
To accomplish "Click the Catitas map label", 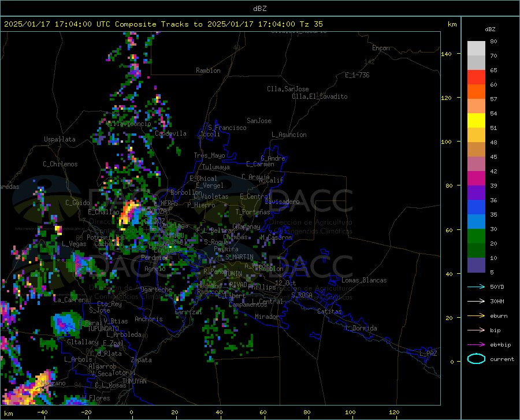I will [329, 311].
